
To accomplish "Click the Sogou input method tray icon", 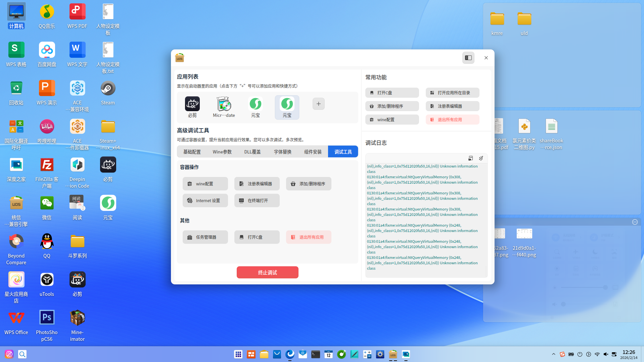I will click(x=562, y=354).
